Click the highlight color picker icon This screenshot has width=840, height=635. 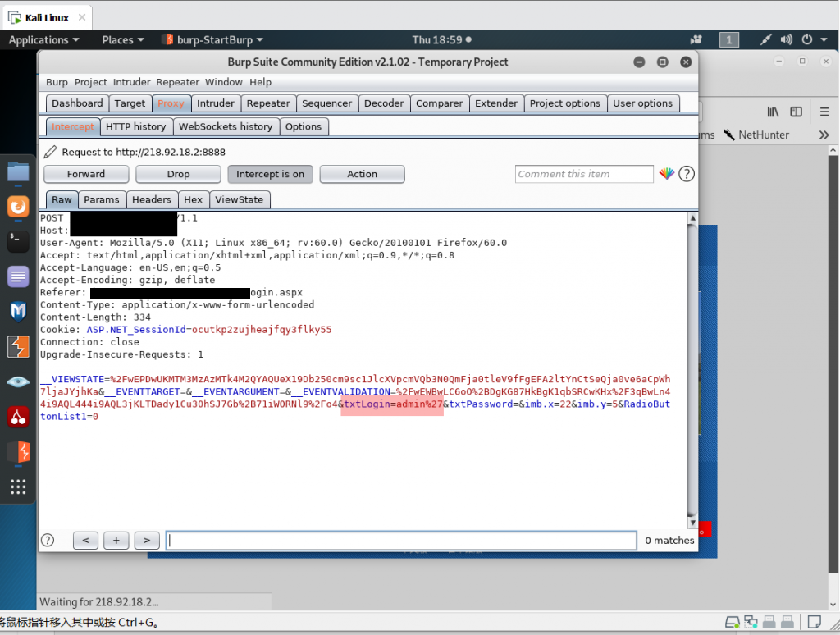click(667, 174)
